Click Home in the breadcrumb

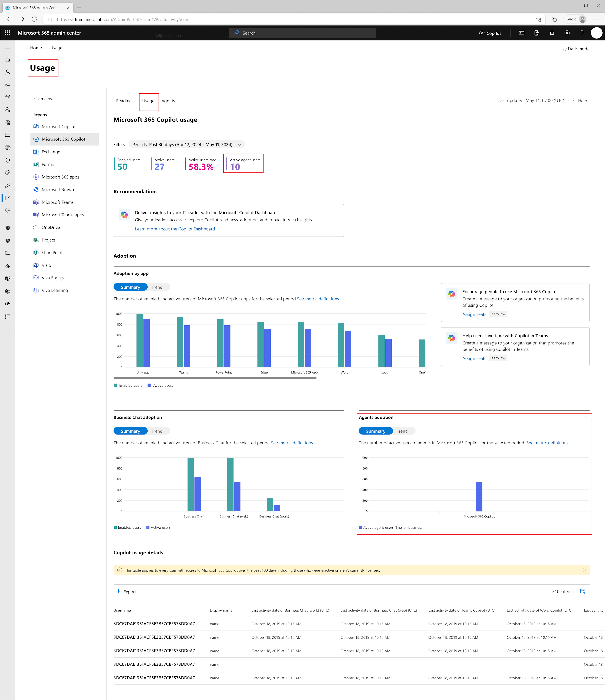(36, 48)
